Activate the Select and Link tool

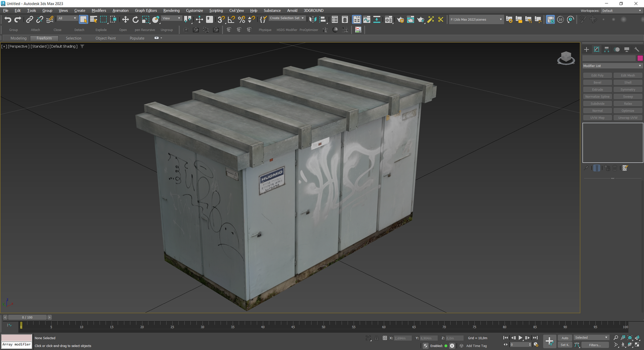tap(29, 20)
